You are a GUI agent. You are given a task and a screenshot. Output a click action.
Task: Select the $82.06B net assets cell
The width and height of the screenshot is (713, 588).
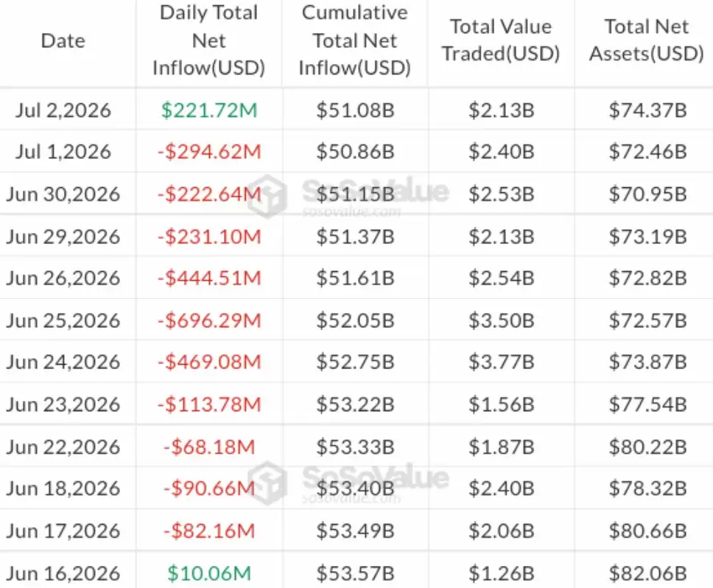click(x=647, y=573)
